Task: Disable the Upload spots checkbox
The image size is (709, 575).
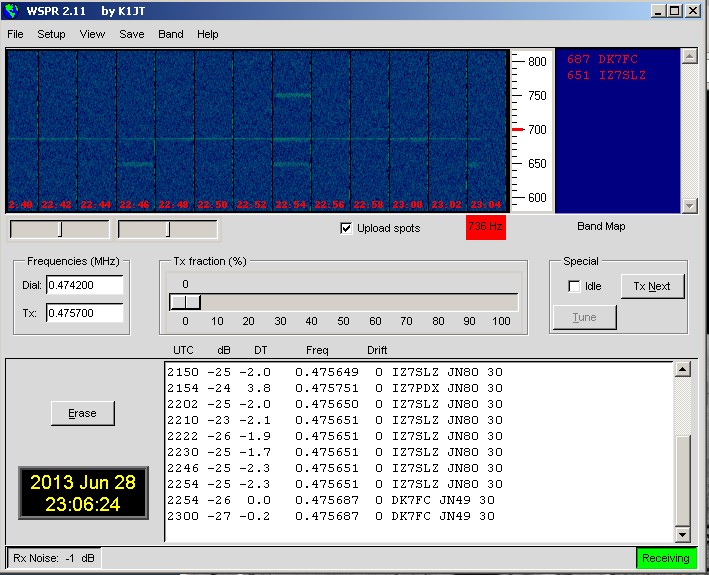Action: pos(347,228)
